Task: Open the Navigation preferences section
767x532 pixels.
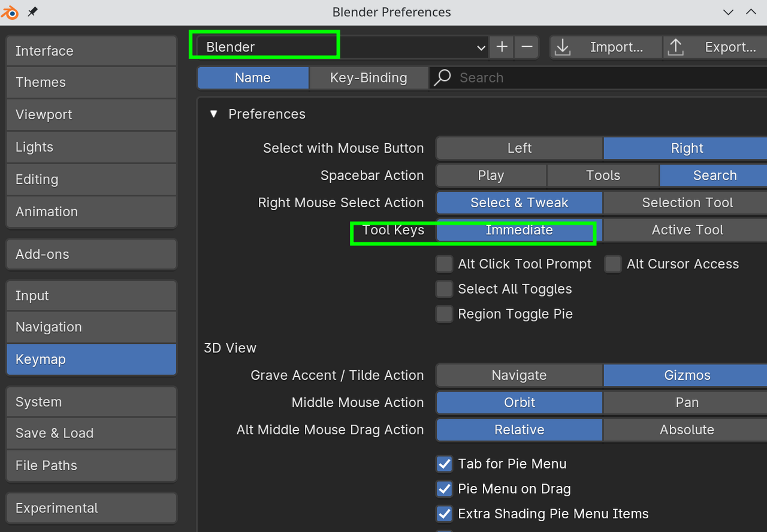Action: [x=92, y=328]
